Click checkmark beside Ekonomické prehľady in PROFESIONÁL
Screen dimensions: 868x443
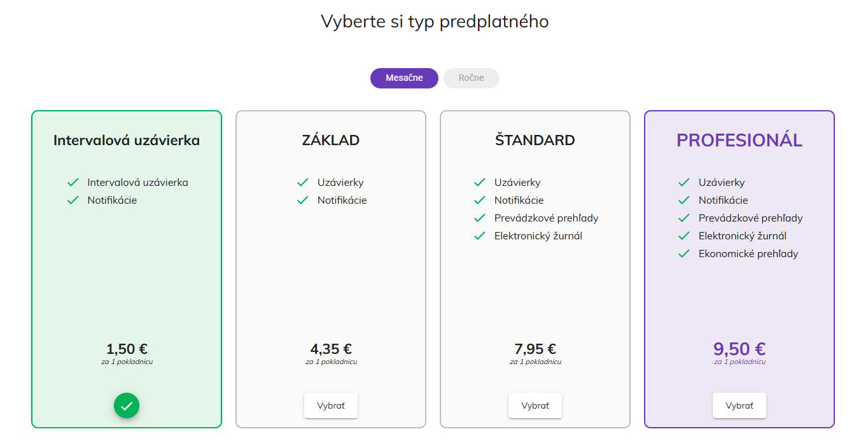click(684, 254)
